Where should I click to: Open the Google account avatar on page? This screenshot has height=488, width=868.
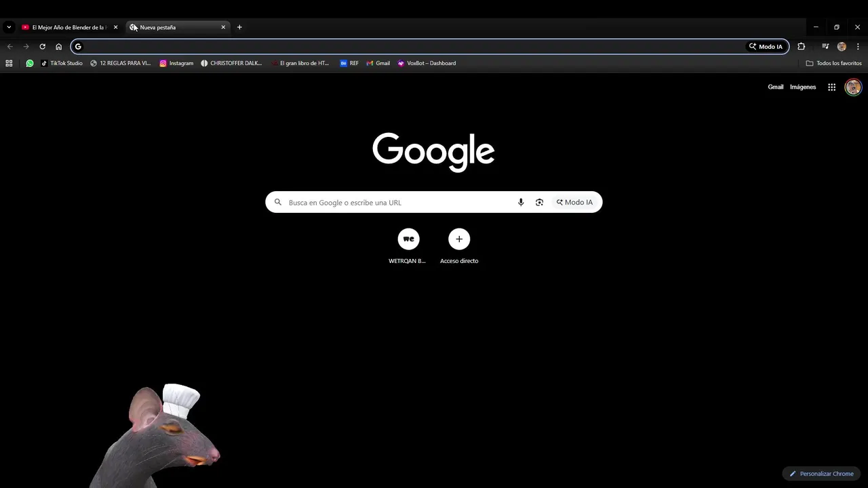click(853, 87)
